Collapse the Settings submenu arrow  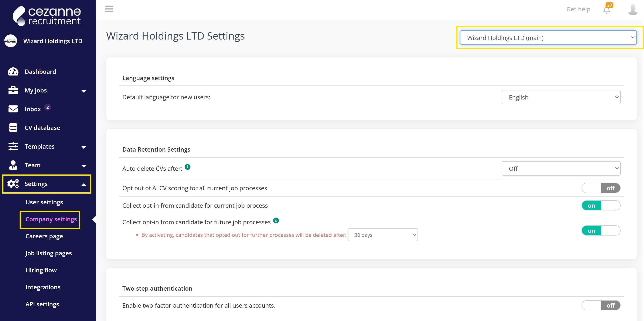click(x=84, y=185)
